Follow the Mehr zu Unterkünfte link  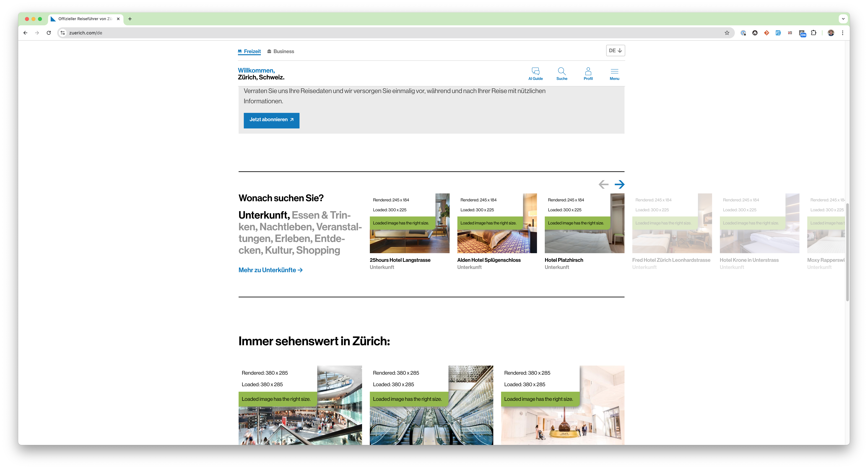point(270,270)
